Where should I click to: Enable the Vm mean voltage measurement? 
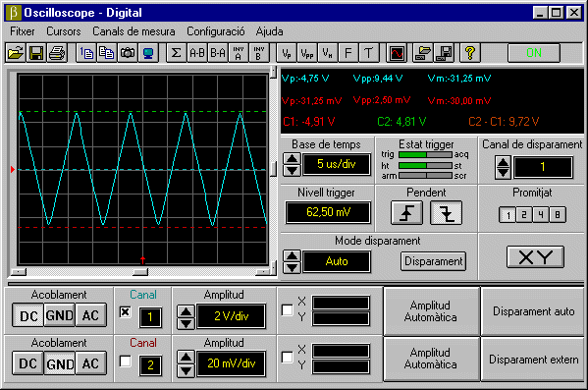[x=327, y=53]
